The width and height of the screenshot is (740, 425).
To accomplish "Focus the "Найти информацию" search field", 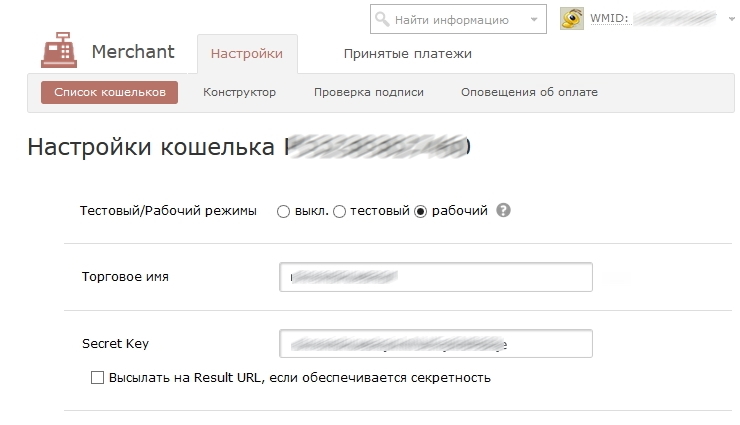I will 455,19.
